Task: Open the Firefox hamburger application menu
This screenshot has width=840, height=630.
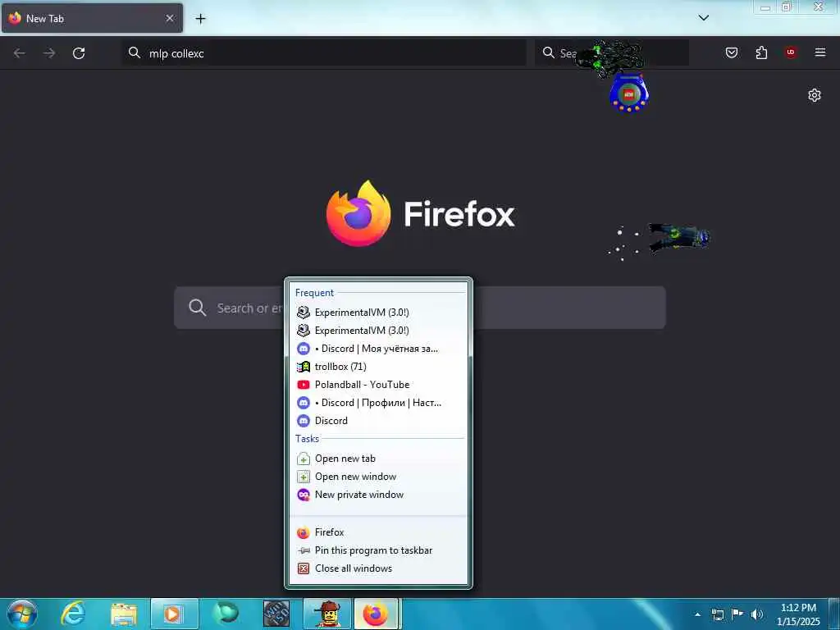Action: [x=820, y=52]
